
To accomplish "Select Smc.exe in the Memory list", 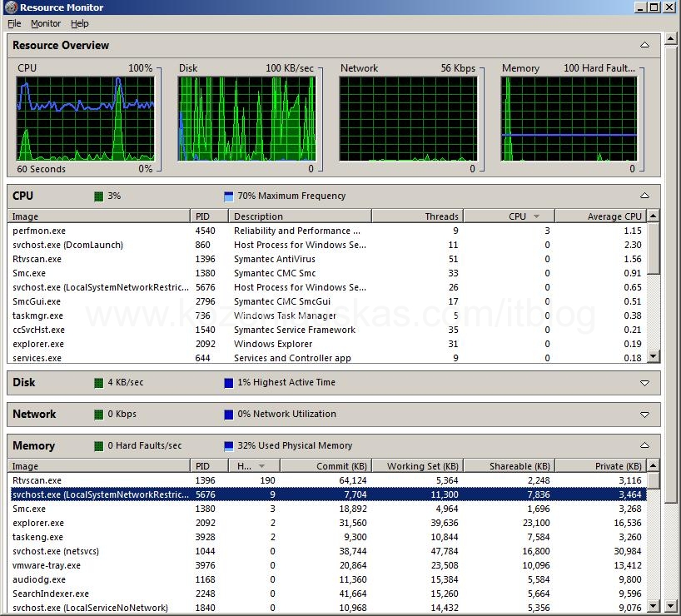I will point(327,509).
